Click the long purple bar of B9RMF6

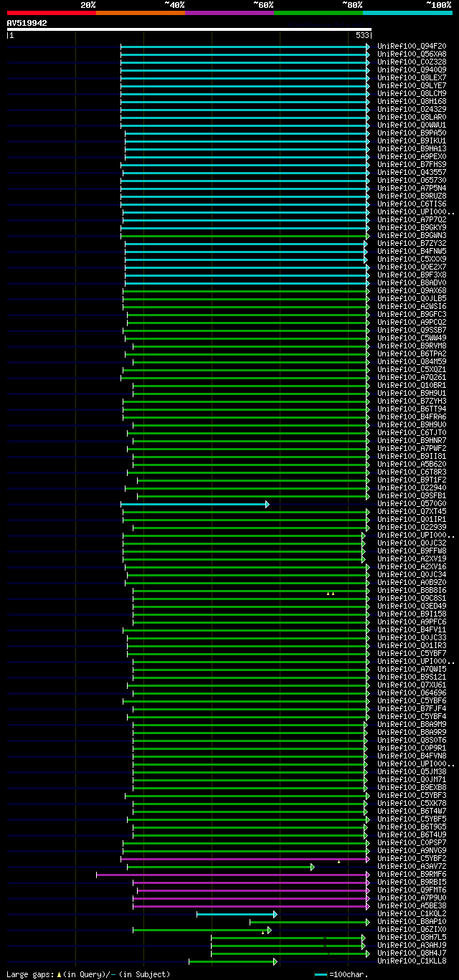point(233,875)
